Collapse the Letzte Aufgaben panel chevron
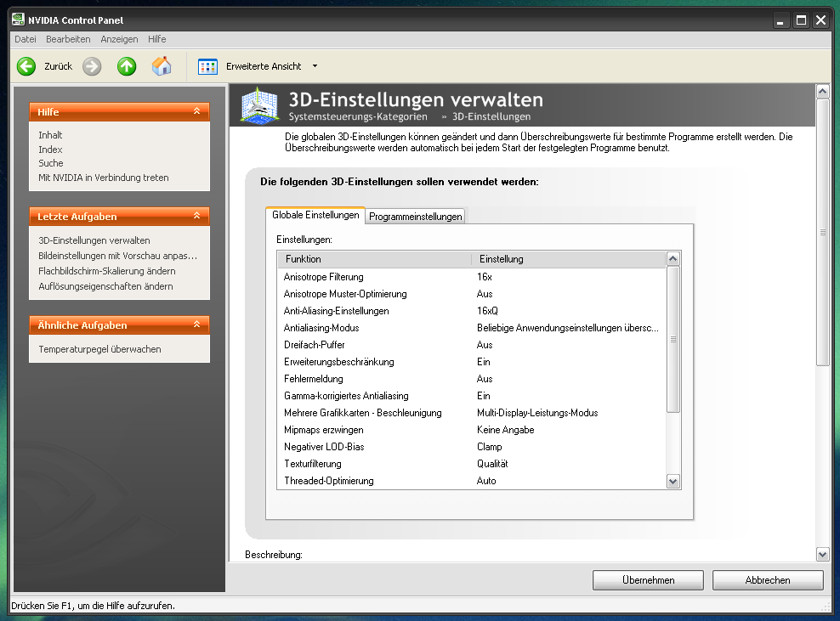Screen dimensions: 840x621 point(196,216)
